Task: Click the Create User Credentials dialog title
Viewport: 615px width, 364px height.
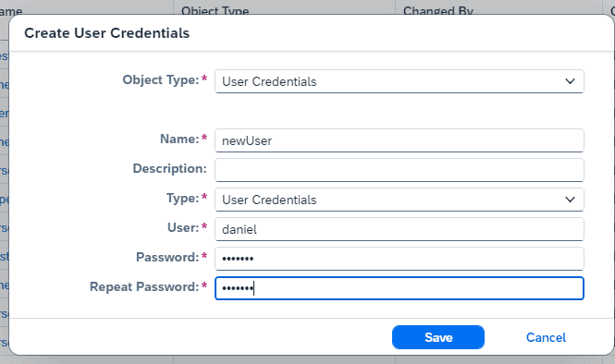Action: (106, 33)
